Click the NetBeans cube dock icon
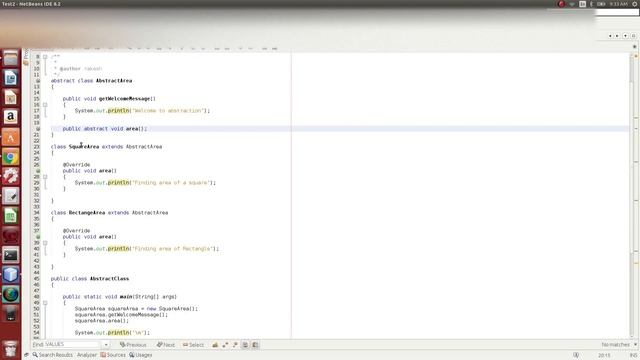The height and width of the screenshot is (360, 640). [x=11, y=275]
